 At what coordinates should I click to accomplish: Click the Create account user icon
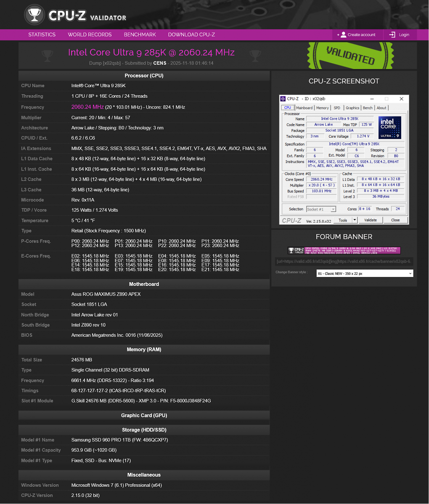(x=343, y=35)
